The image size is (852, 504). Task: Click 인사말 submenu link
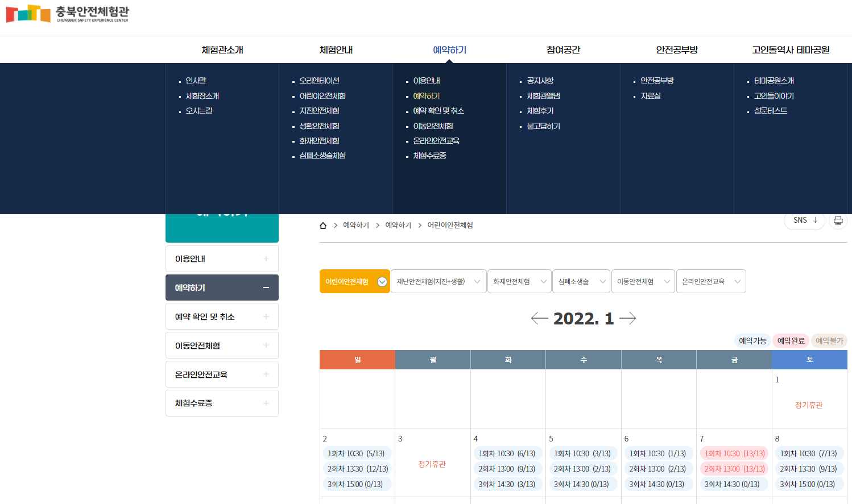196,81
